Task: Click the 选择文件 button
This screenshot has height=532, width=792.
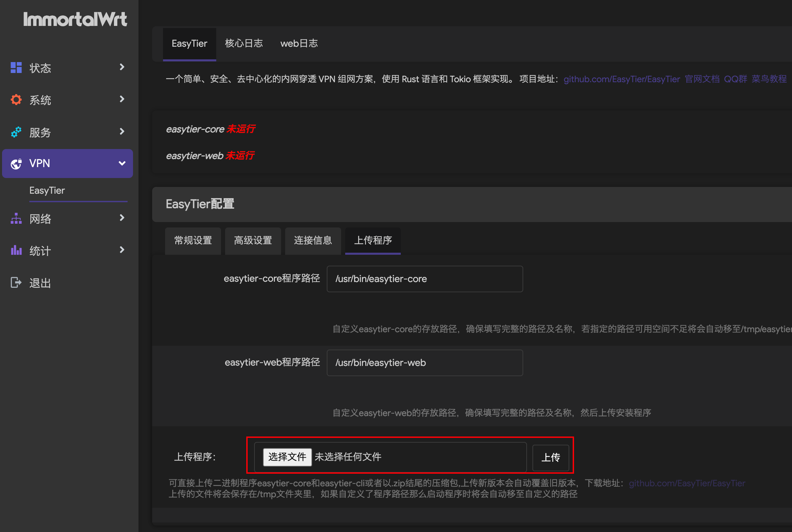Action: pos(287,457)
